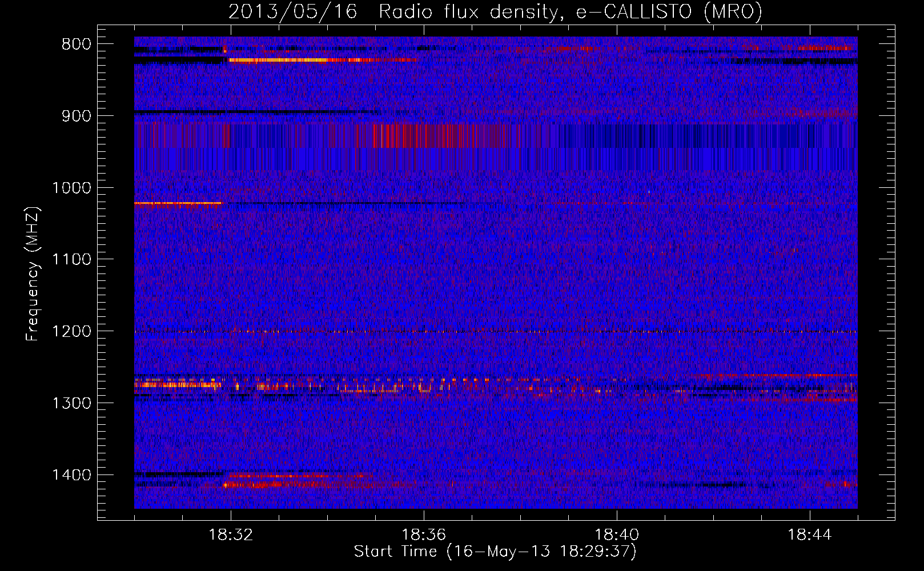The width and height of the screenshot is (924, 571).
Task: Click the 18:32 time tick label
Action: 231,535
